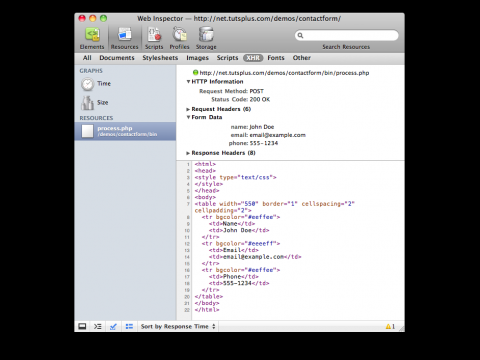Click the <td>John Doe</td> source line

click(x=239, y=230)
